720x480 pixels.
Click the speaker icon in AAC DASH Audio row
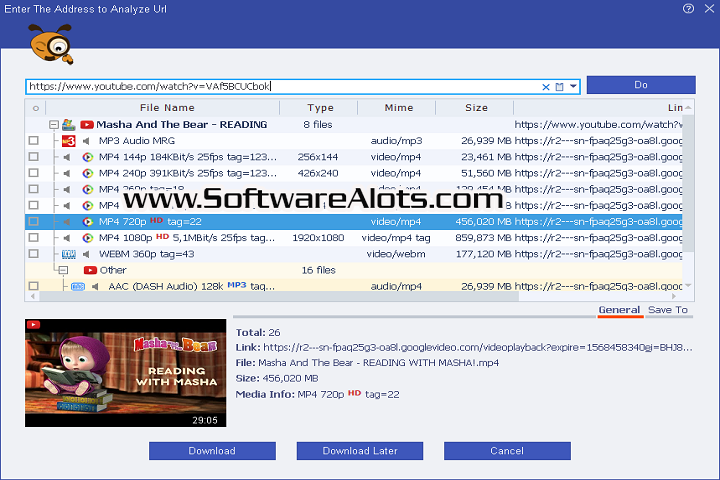tap(95, 287)
